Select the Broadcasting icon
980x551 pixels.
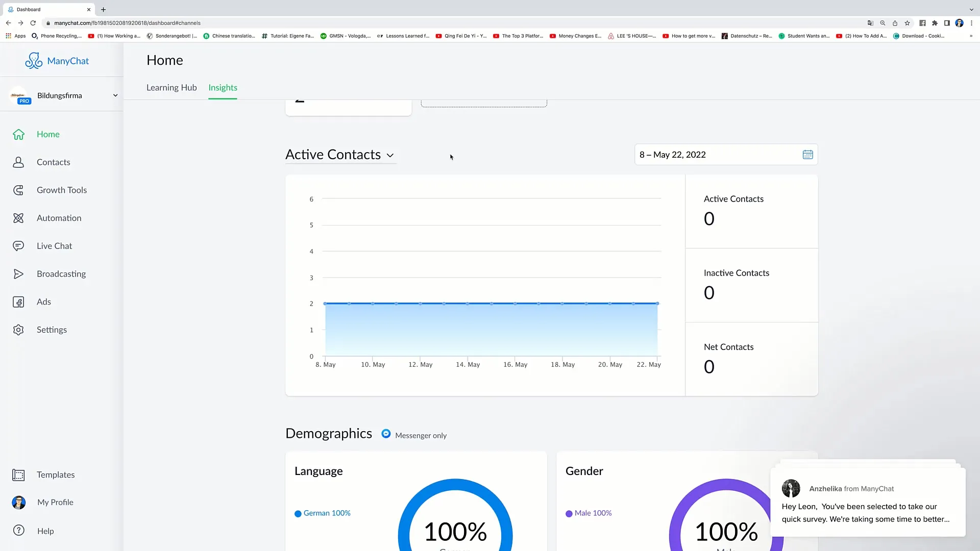pos(18,274)
